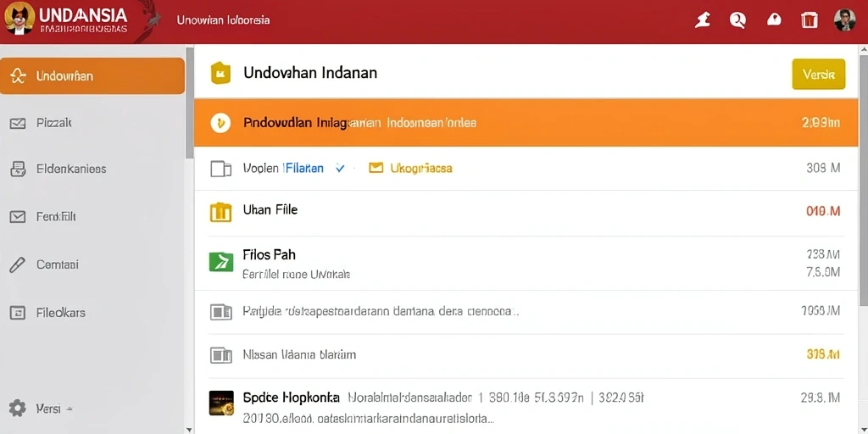
Task: Open the Parjide uskapestoardarano row
Action: [526, 312]
